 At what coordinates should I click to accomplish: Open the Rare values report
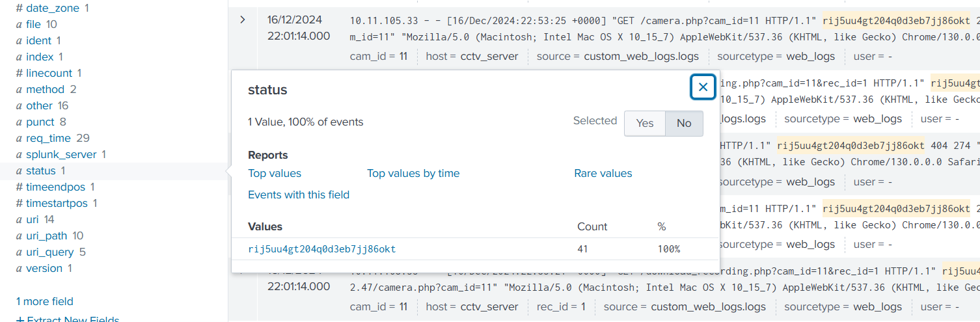(x=603, y=174)
